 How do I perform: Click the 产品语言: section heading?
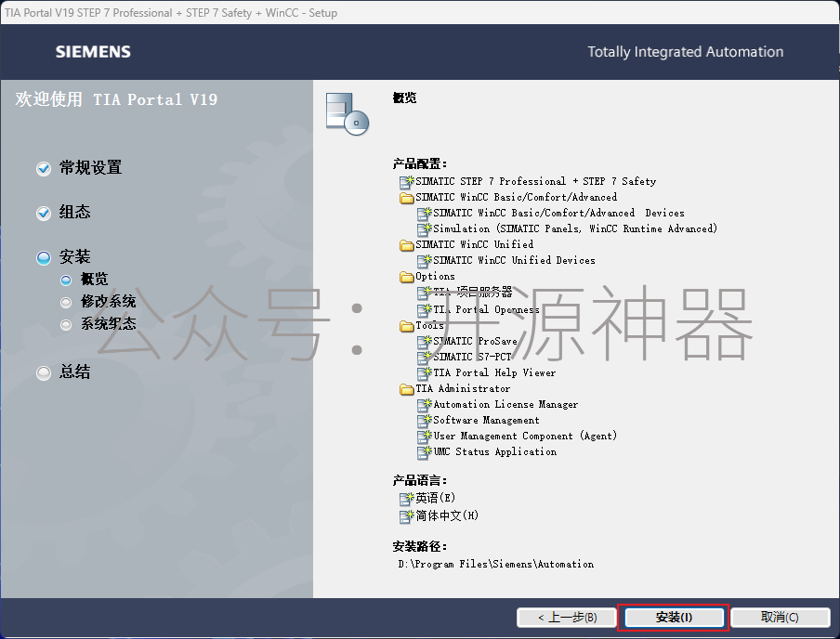click(x=419, y=480)
